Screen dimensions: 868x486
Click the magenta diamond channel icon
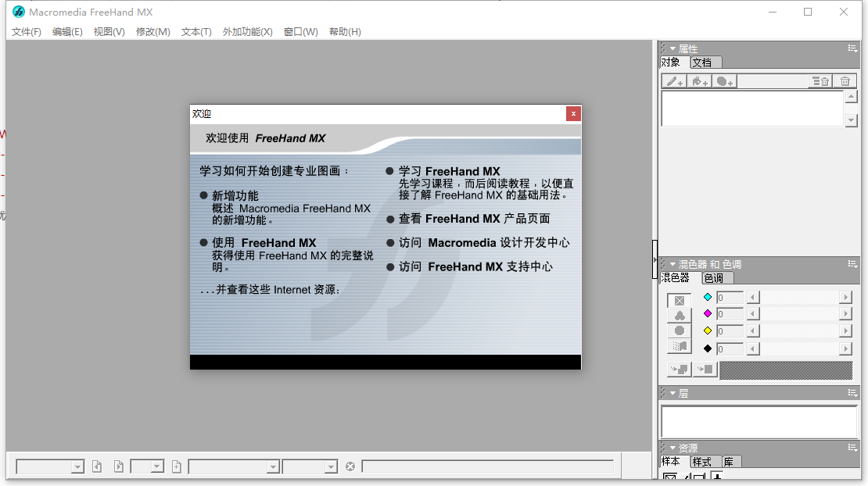(x=708, y=313)
